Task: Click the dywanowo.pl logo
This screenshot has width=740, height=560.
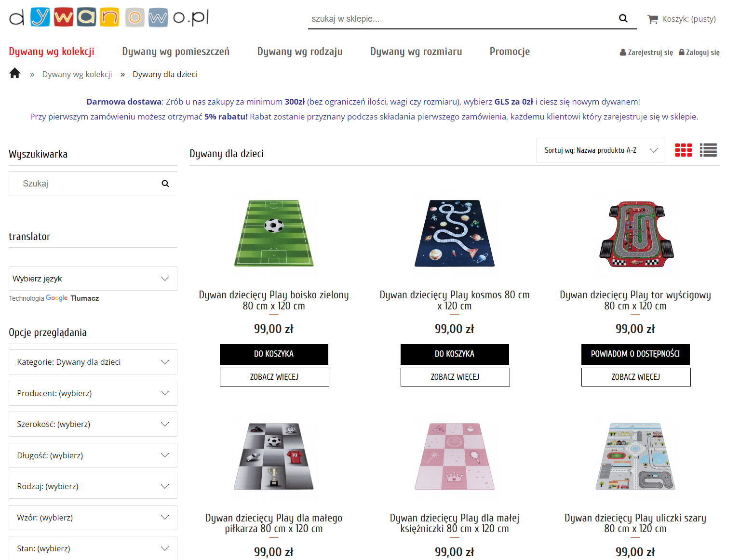Action: [x=109, y=18]
